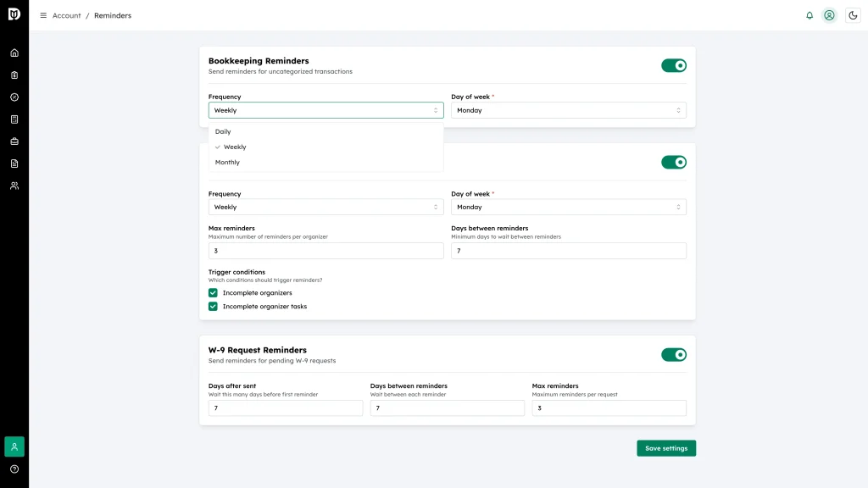This screenshot has height=488, width=868.
Task: Click Trigger conditions label
Action: (236, 272)
